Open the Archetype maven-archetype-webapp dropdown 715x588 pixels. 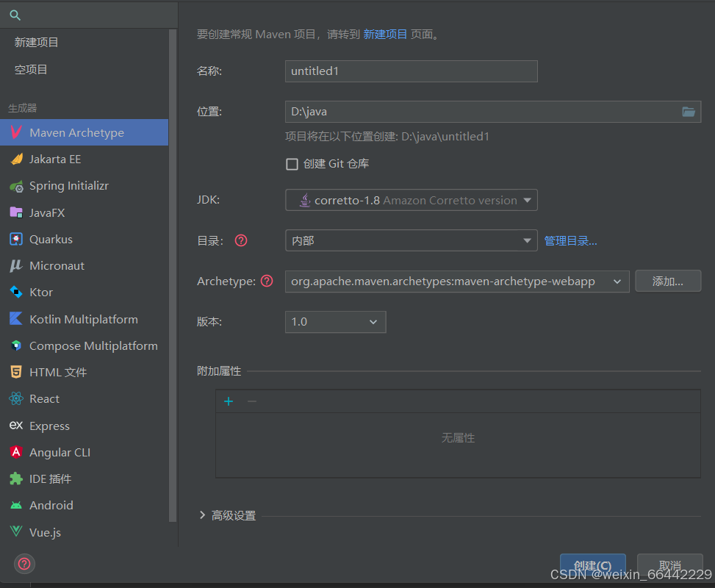(457, 281)
